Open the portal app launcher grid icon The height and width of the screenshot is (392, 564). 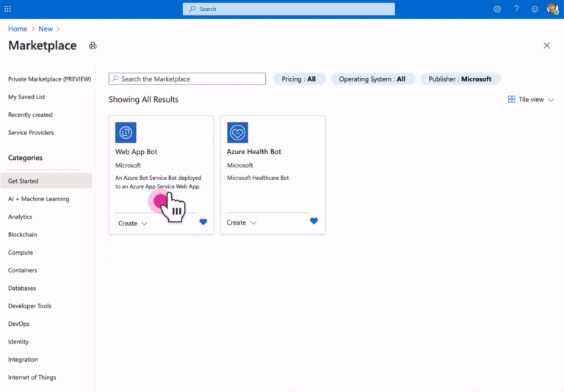(7, 9)
